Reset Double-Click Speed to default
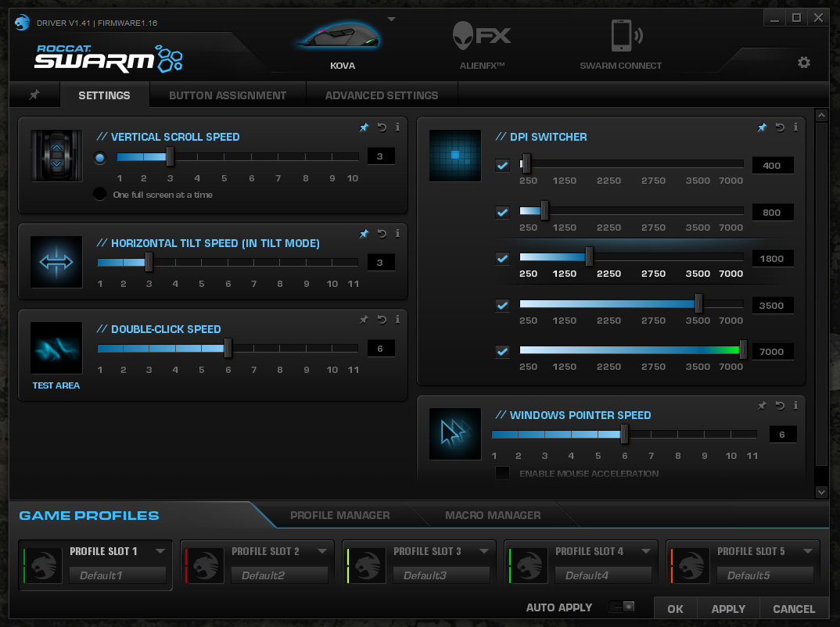This screenshot has width=840, height=627. (382, 320)
